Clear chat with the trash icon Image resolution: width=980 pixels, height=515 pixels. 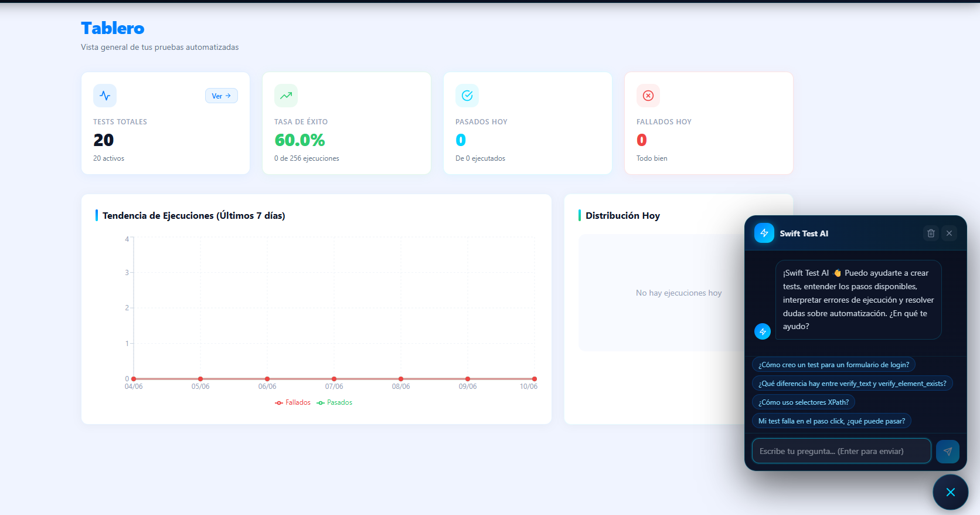pos(931,233)
